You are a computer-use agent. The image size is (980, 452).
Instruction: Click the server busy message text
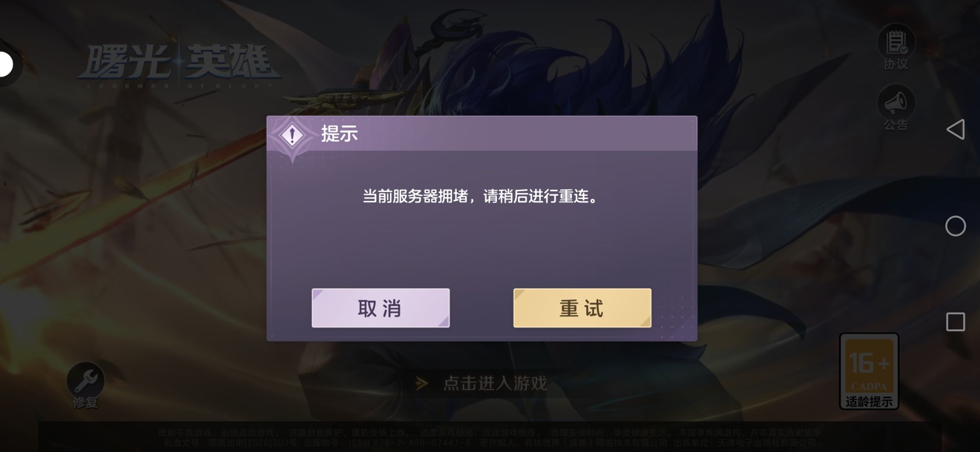(x=481, y=196)
